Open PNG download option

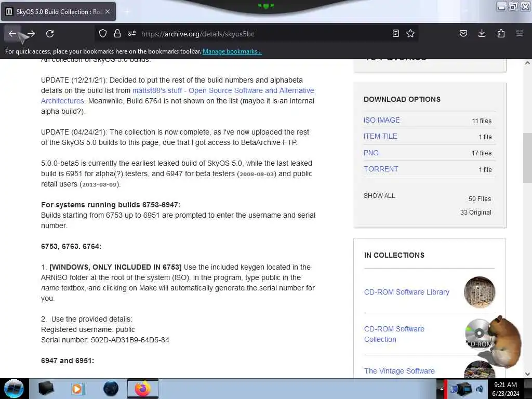(371, 153)
